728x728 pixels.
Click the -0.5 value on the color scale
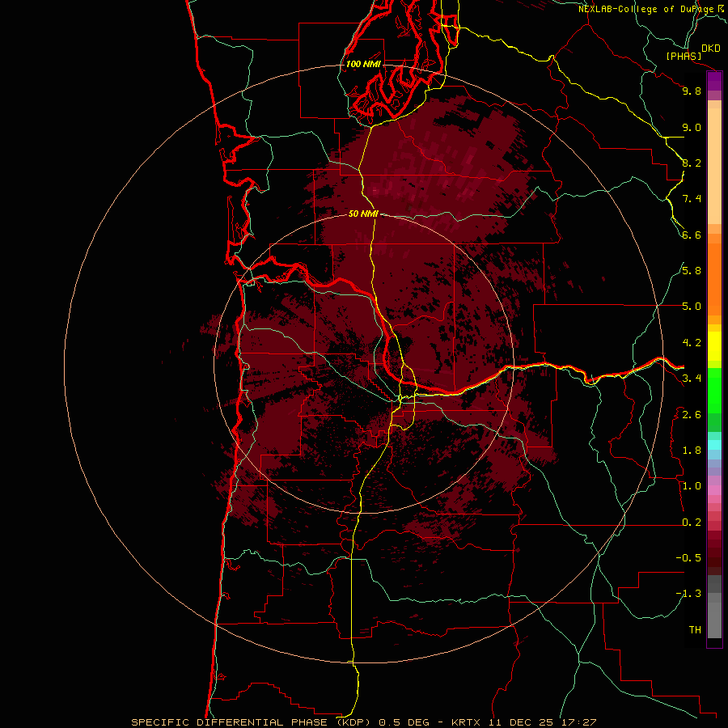click(688, 558)
